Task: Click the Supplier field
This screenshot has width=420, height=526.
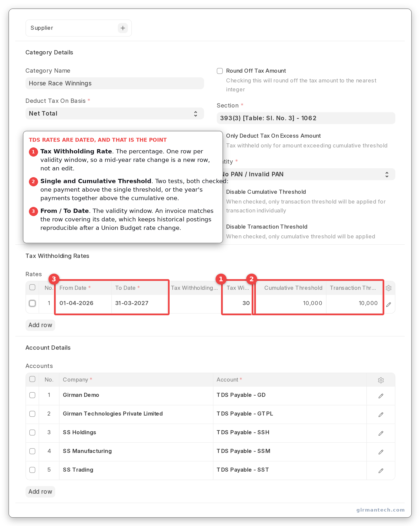Action: click(79, 28)
